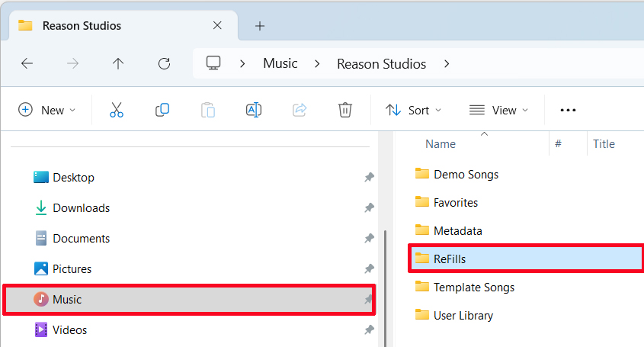
Task: Open the See more three-dots menu
Action: point(568,110)
